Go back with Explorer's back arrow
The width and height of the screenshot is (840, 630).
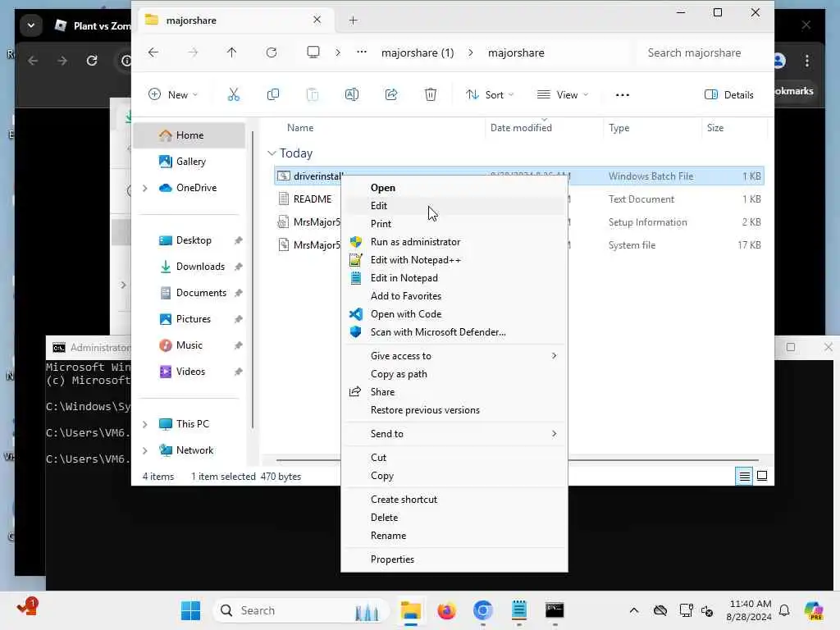click(153, 52)
